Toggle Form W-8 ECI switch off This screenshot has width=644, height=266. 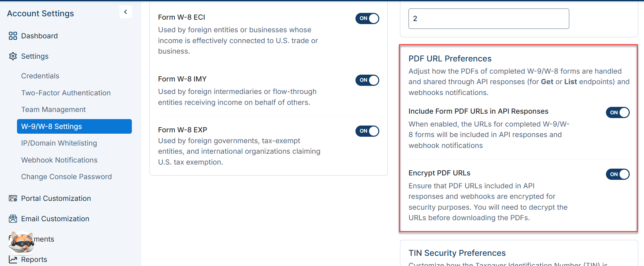[367, 18]
